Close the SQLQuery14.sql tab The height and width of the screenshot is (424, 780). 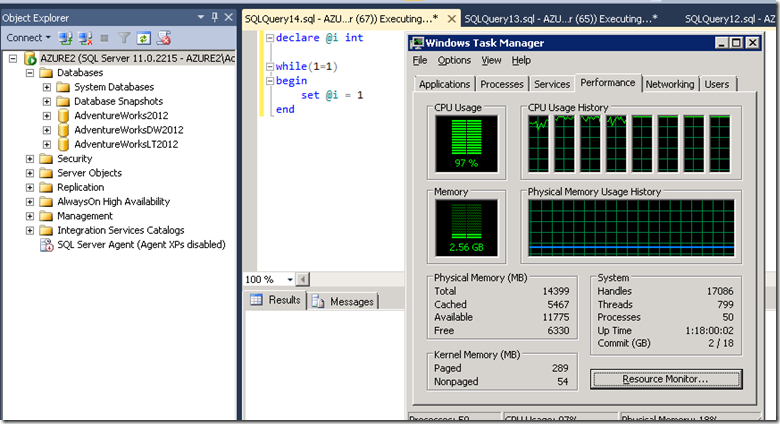(452, 19)
